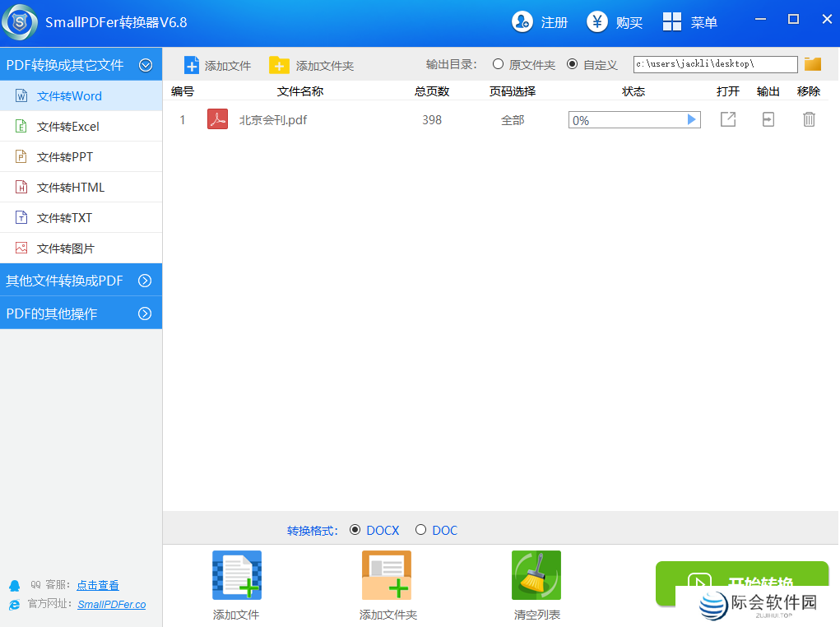The width and height of the screenshot is (840, 627).
Task: Choose DOC as conversion format
Action: point(421,530)
